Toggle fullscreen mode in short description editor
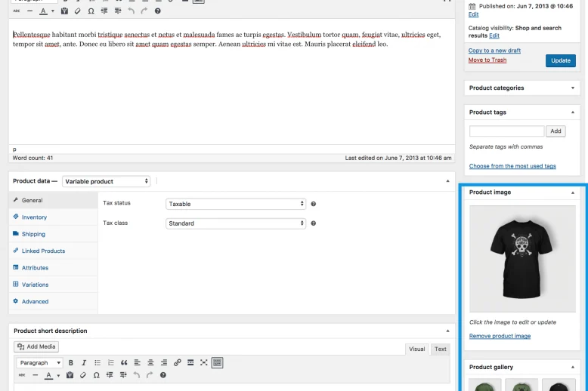This screenshot has width=588, height=391. (204, 363)
